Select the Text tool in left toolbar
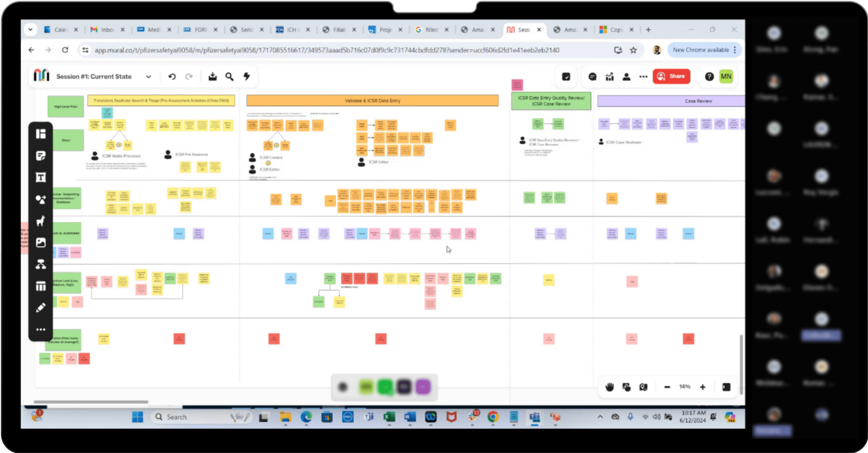The width and height of the screenshot is (868, 453). point(41,178)
